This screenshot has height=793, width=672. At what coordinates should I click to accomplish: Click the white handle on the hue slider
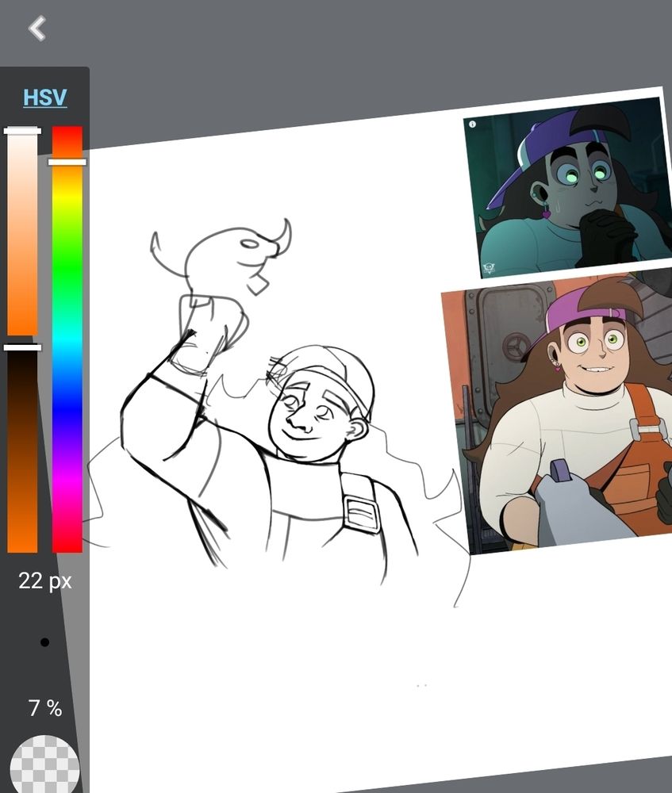pos(67,163)
